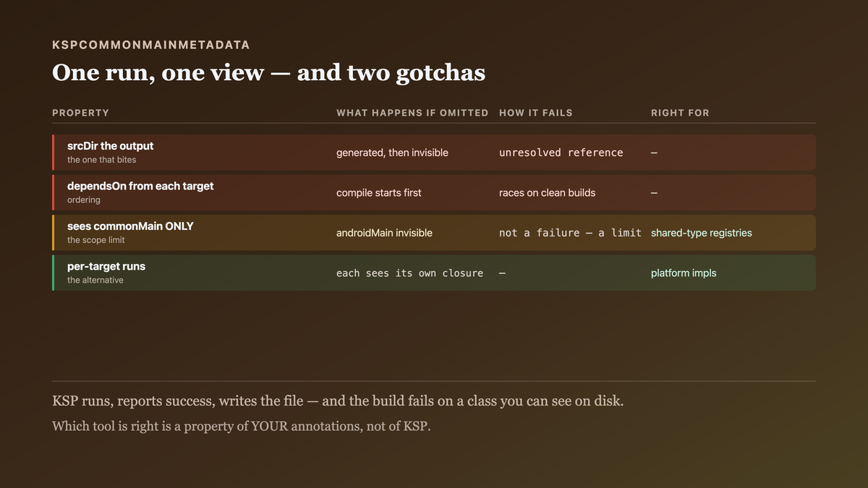This screenshot has height=488, width=868.
Task: Click the KSPCOMMONMAINMETADATA heading label
Action: click(151, 45)
